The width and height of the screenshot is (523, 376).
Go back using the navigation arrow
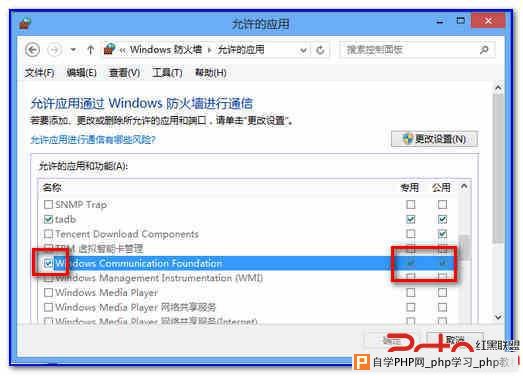point(32,50)
